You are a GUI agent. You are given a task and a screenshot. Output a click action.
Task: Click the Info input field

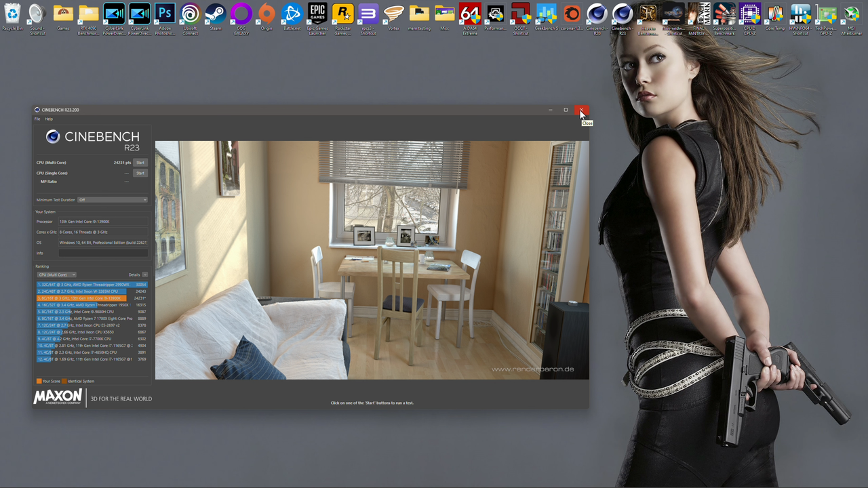tap(102, 253)
